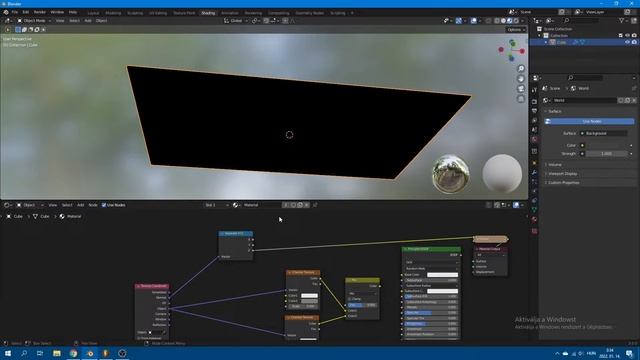Screen dimensions: 640x360
Task: Toggle Collection exclude checkbox in outliner
Action: 620,36
